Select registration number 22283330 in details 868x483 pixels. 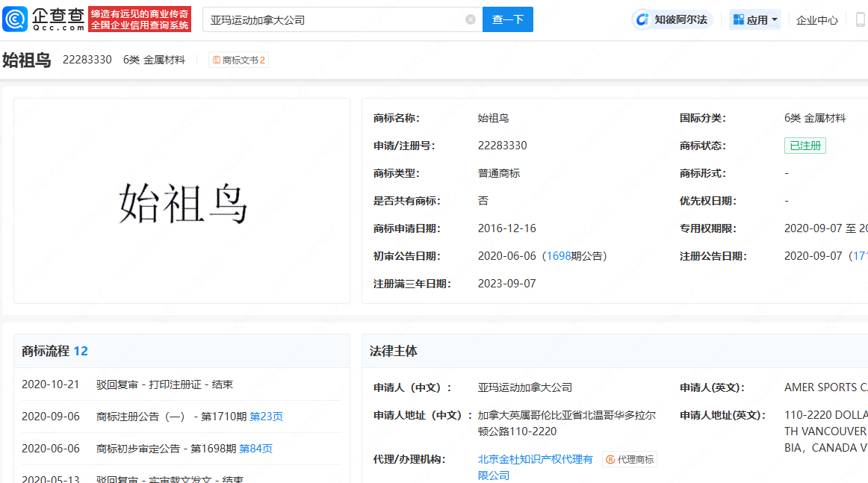[x=503, y=146]
